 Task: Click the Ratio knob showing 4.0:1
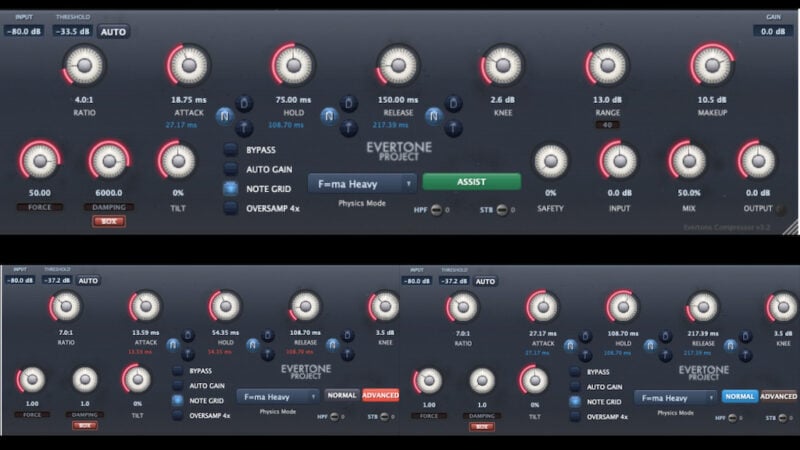pyautogui.click(x=84, y=66)
